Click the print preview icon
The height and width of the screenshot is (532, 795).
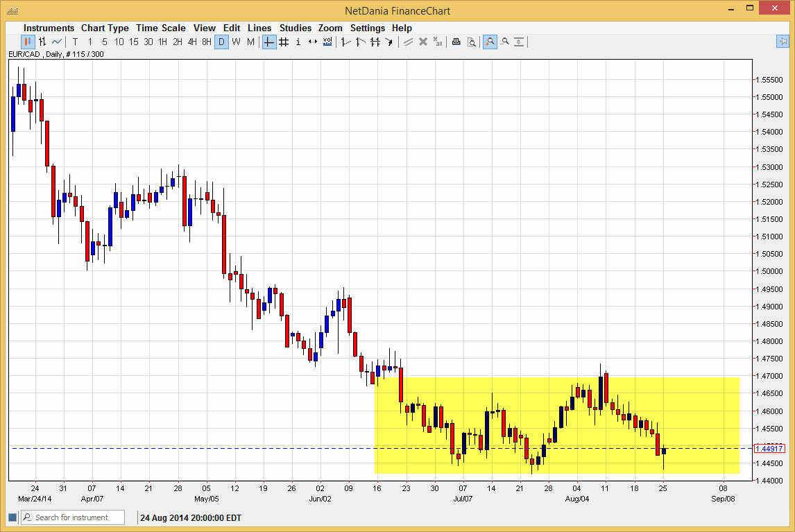click(x=472, y=42)
